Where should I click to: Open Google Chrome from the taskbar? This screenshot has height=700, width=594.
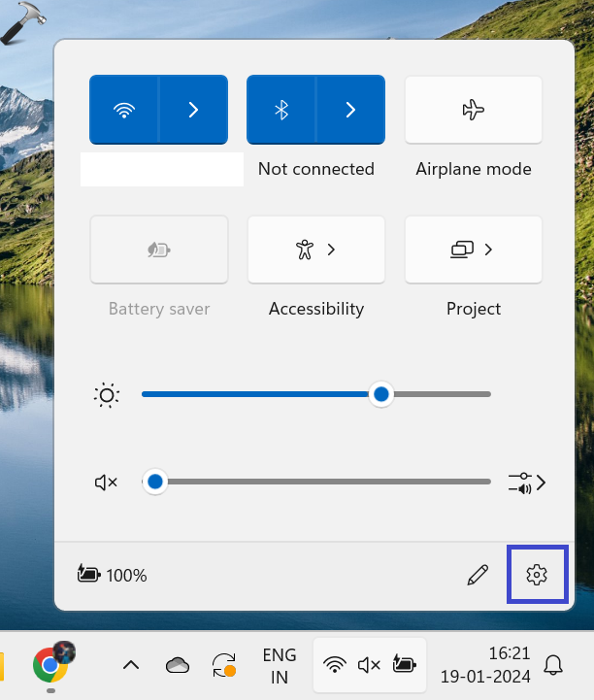pos(50,665)
